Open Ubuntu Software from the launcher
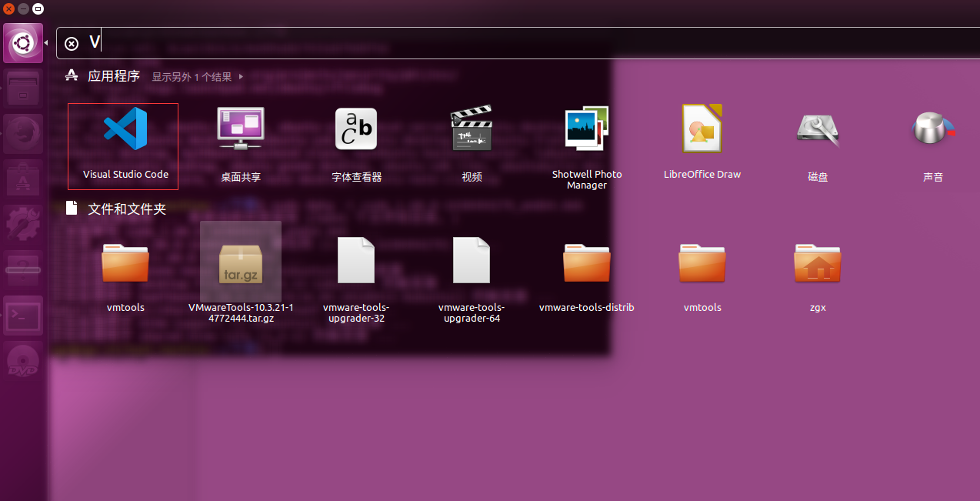980x501 pixels. pyautogui.click(x=23, y=180)
